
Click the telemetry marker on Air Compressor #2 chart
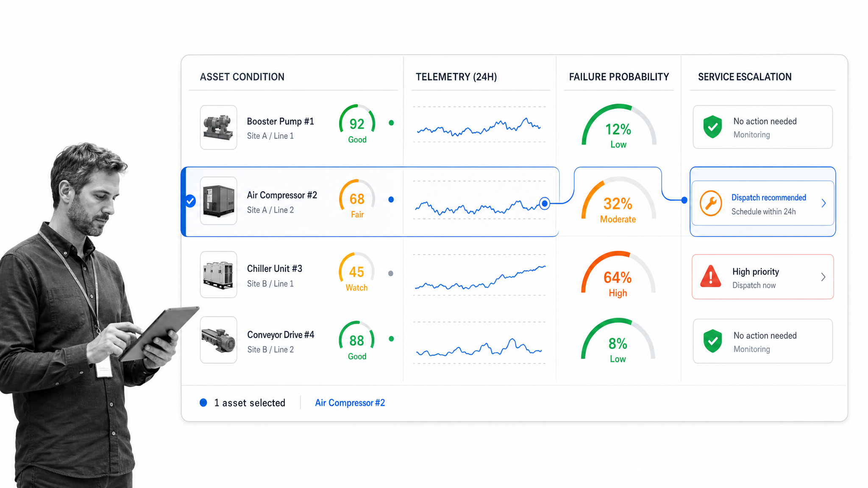tap(545, 204)
